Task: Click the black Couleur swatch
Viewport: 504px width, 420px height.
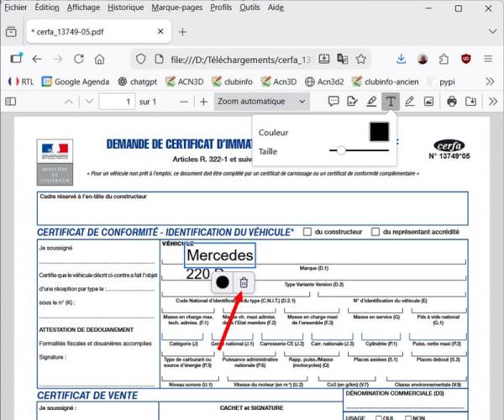Action: [x=380, y=132]
